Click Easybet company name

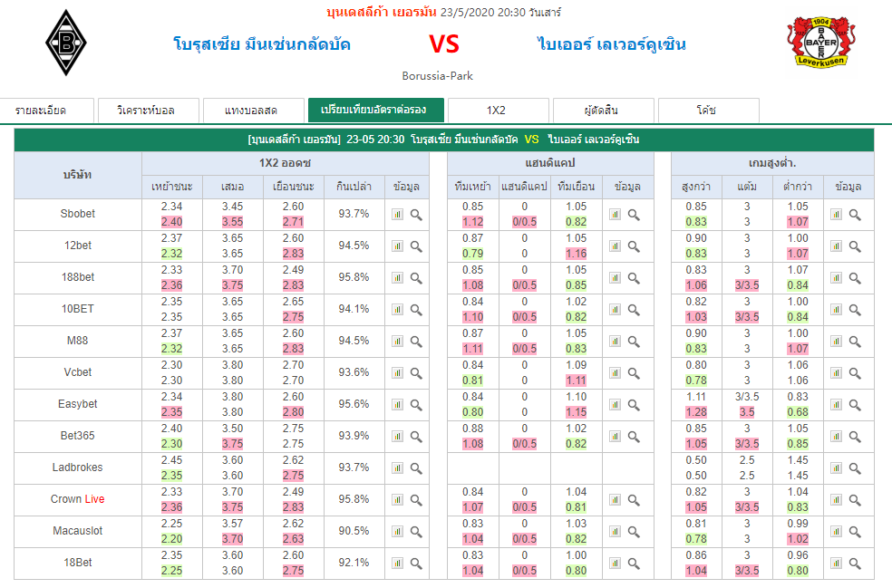click(77, 404)
